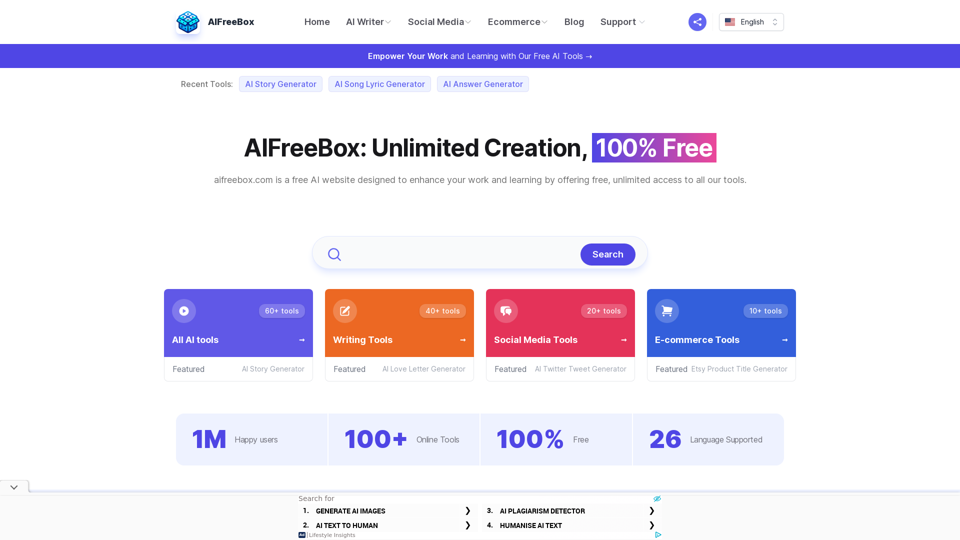Viewport: 960px width, 540px height.
Task: Open the Social Media Tools card title
Action: pos(536,340)
